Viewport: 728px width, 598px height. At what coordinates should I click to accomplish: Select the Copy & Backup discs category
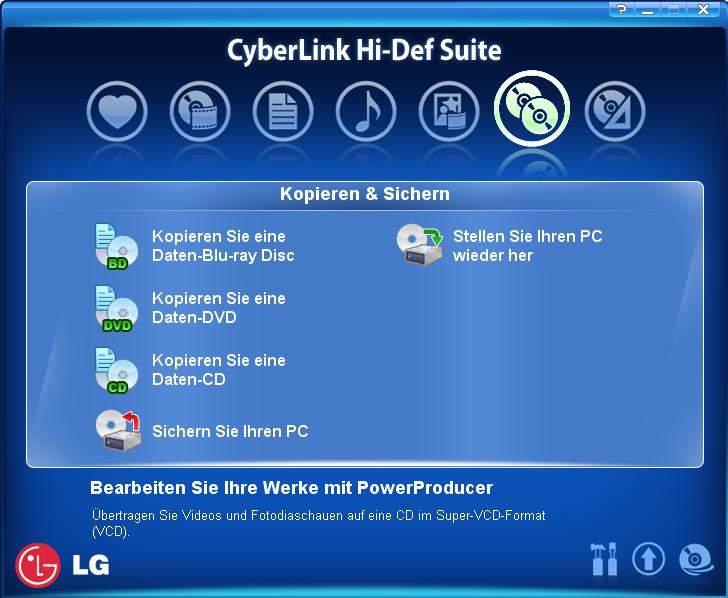[x=532, y=109]
